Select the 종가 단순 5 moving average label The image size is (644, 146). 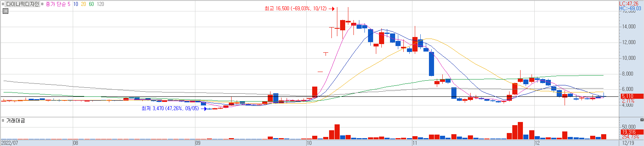pos(58,4)
